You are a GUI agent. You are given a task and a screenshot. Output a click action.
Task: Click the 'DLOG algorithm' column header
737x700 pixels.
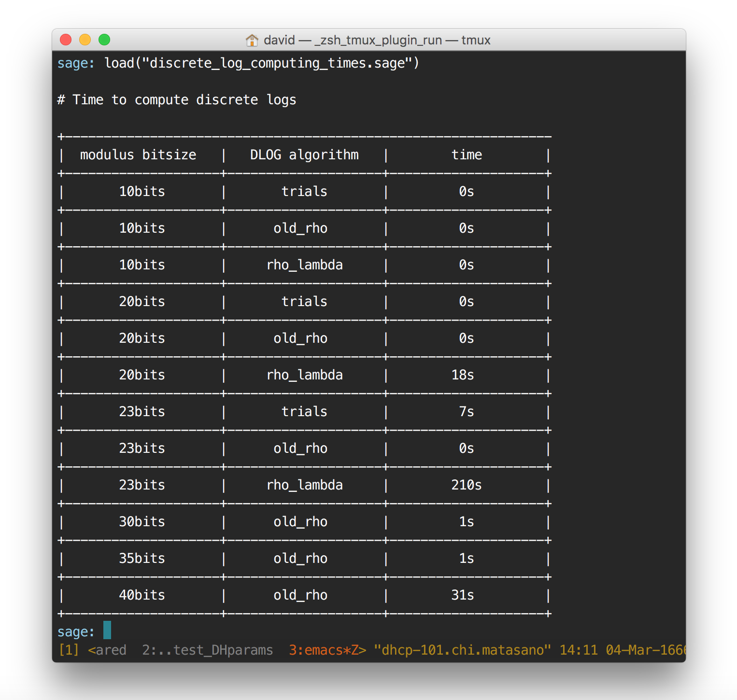(x=304, y=155)
